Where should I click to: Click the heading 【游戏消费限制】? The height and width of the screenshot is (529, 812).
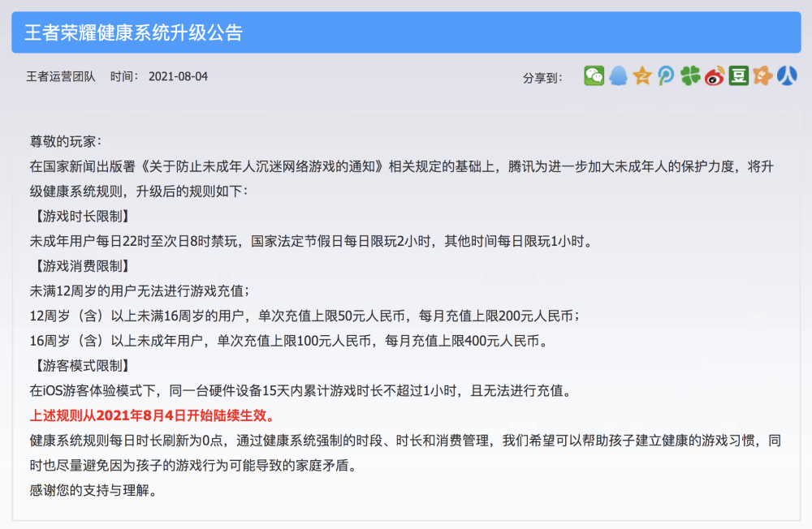coord(81,266)
